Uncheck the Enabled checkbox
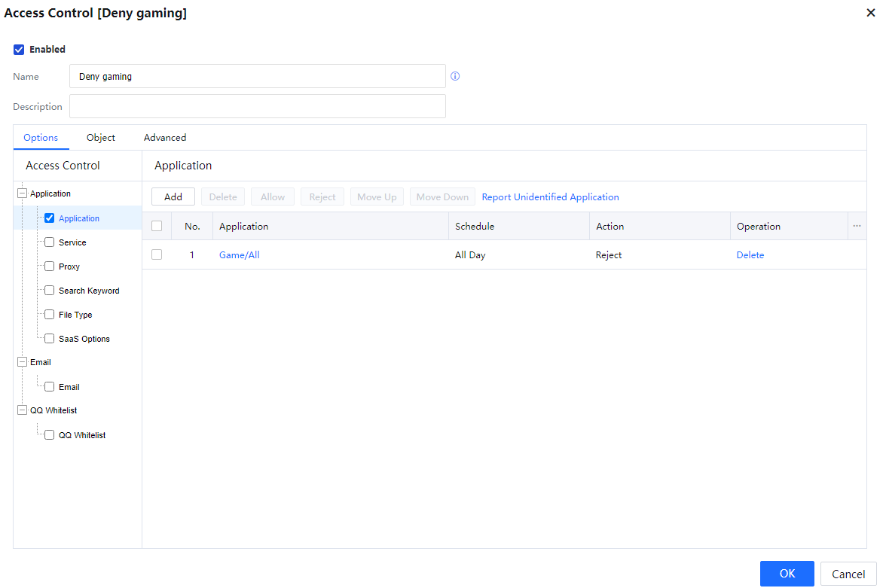 point(20,50)
